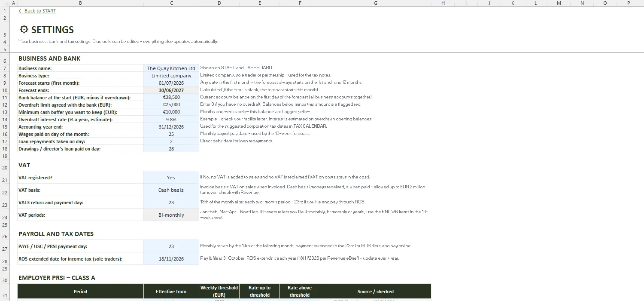Click 'Overdraft limit agreed with the bank' label

tap(65, 105)
